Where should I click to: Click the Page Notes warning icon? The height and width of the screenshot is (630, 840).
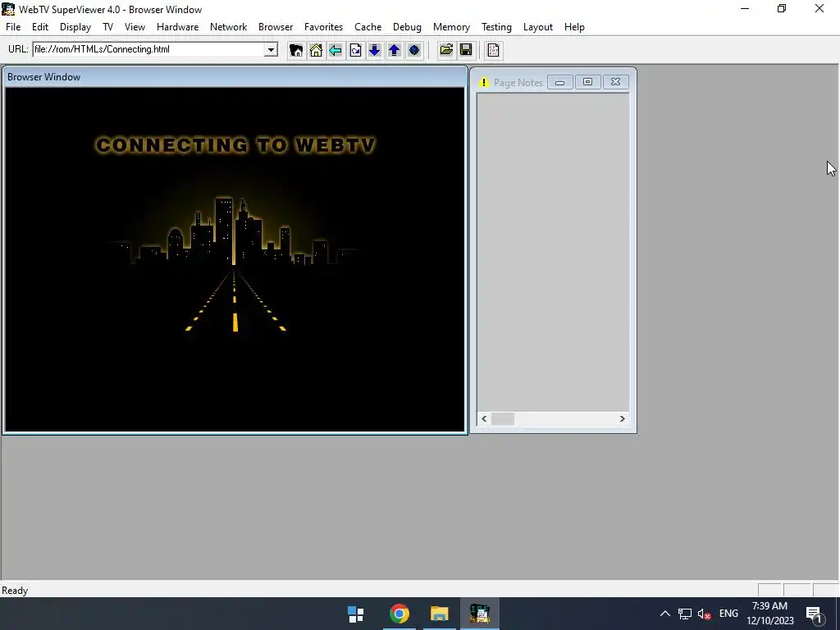[484, 83]
